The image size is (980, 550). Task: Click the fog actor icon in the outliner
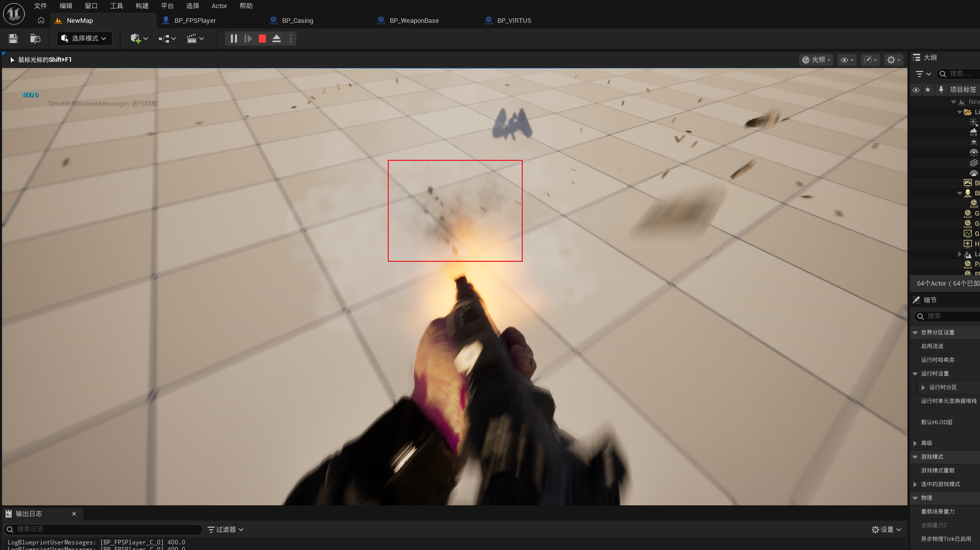click(x=973, y=132)
